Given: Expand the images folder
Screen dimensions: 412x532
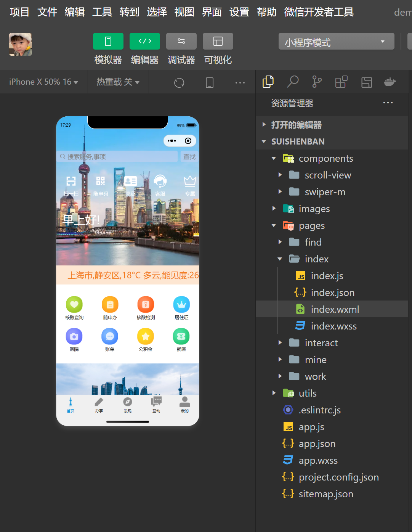Looking at the screenshot, I should (332, 209).
